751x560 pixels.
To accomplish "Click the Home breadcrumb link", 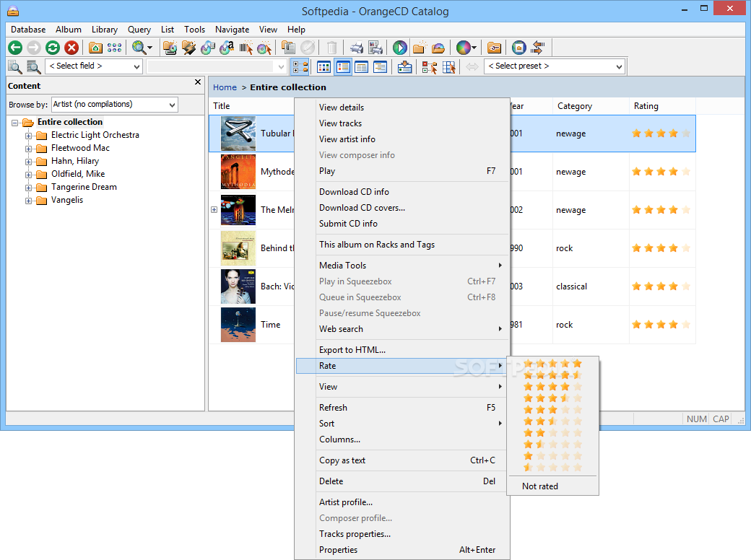I will pos(225,87).
